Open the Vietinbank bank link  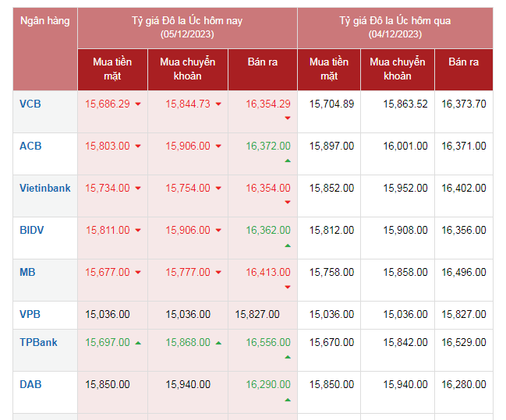click(44, 188)
